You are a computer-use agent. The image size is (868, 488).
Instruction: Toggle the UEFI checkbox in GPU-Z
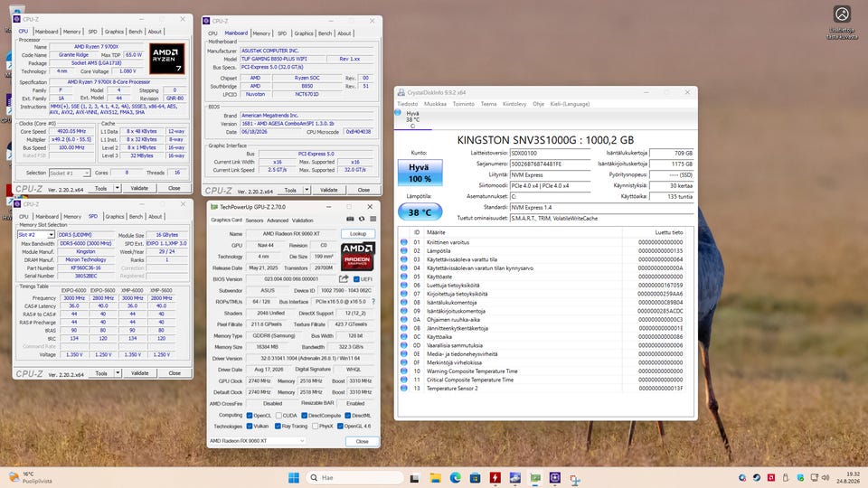tap(356, 279)
